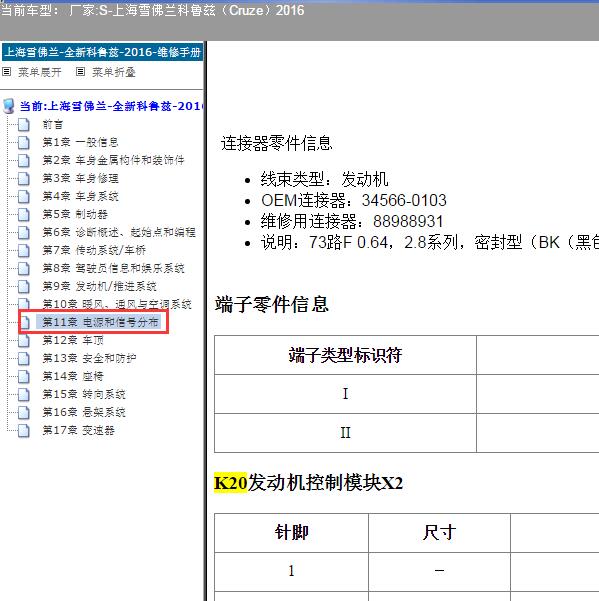The width and height of the screenshot is (599, 601).
Task: Click the 菜单展开 expand-all icon
Action: tap(7, 72)
